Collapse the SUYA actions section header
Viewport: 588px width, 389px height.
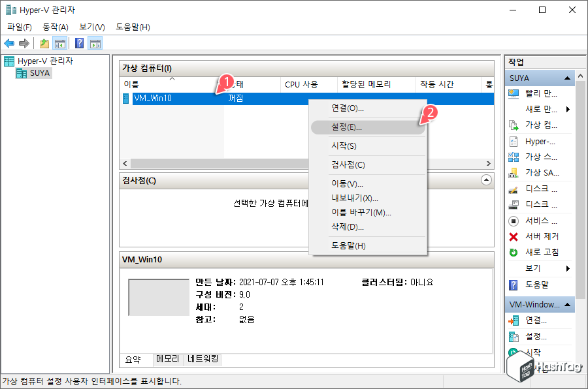click(566, 78)
